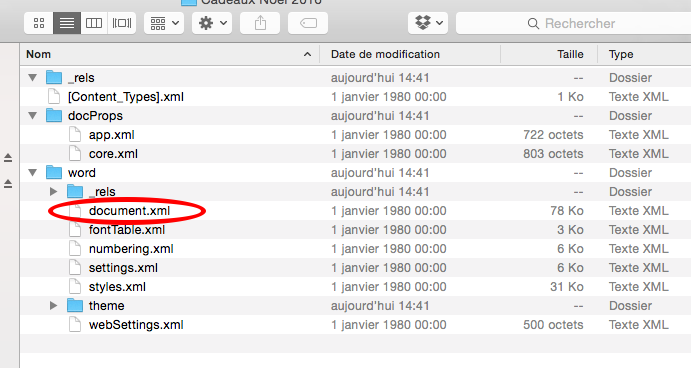
Task: Click the file icon of [Content_Types].xml
Action: pyautogui.click(x=54, y=97)
